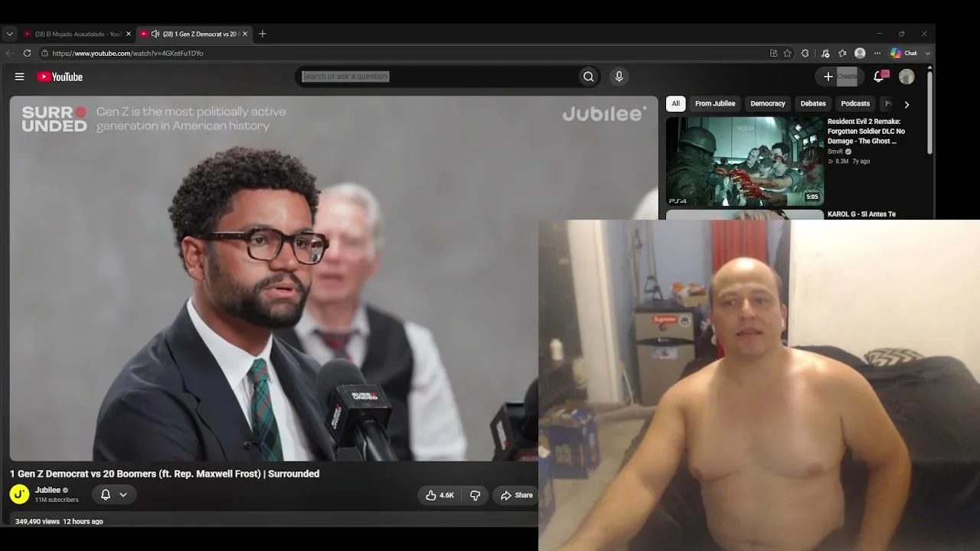
Task: Click the SmvR channel name
Action: [835, 152]
